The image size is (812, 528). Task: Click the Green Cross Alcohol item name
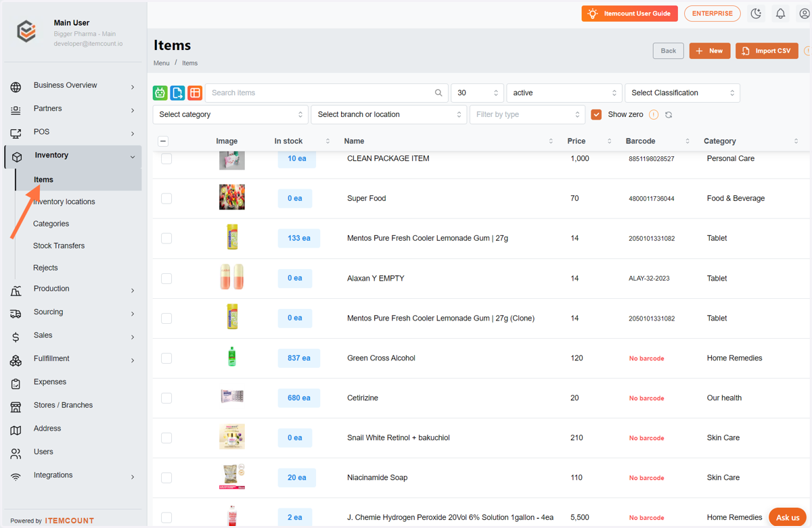381,358
